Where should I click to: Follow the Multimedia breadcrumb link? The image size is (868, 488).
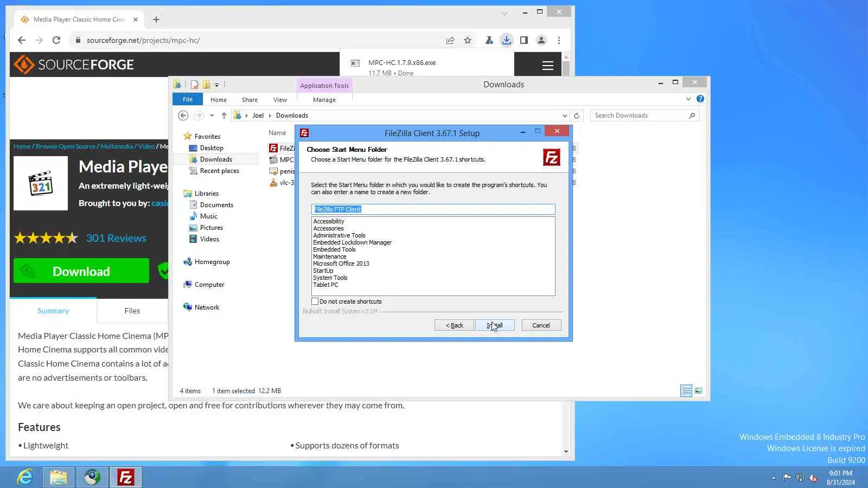pos(117,146)
